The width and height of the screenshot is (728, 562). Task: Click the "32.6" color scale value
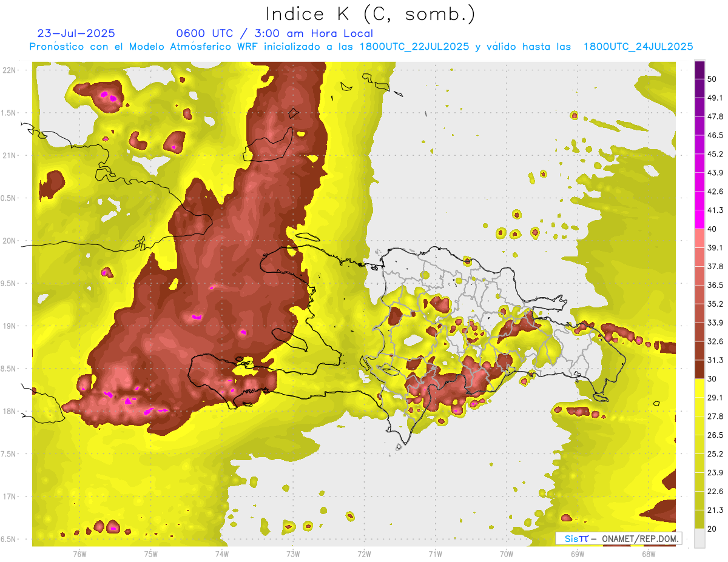[x=715, y=341]
